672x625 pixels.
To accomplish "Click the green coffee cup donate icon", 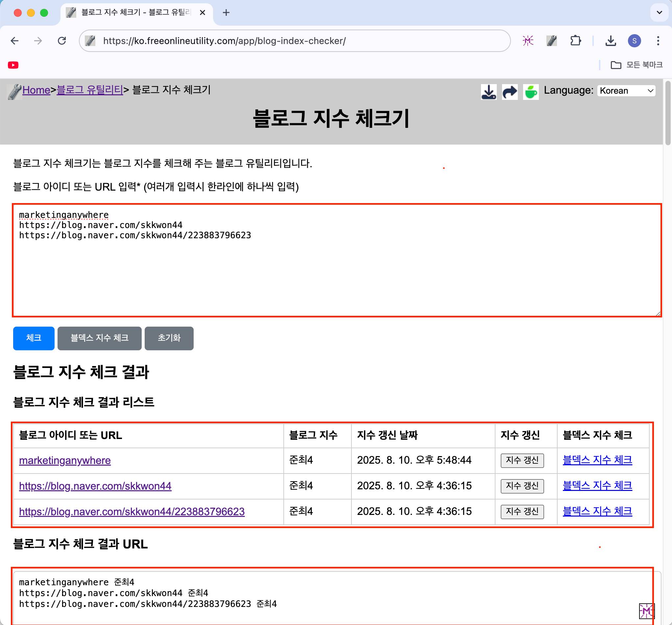I will 530,92.
